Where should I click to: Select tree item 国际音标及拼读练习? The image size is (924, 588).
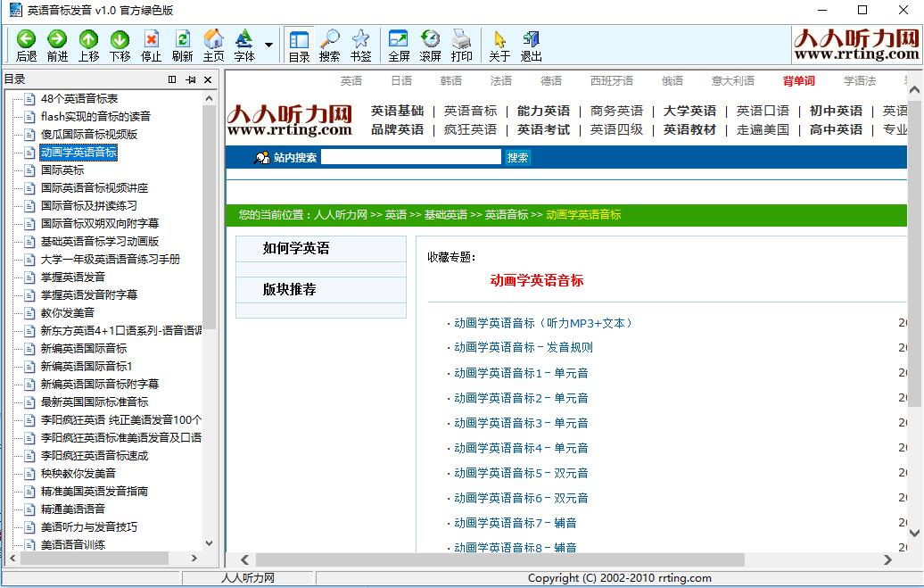coord(89,205)
